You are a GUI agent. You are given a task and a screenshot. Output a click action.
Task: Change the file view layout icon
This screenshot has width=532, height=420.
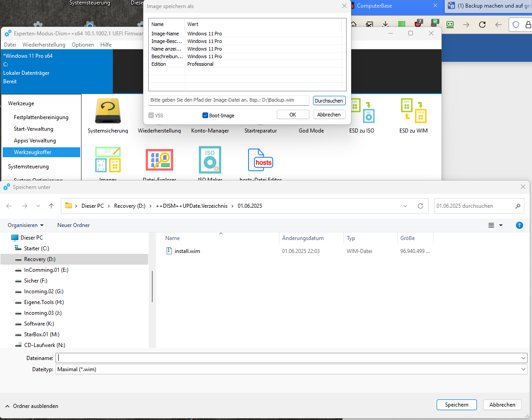click(x=491, y=225)
